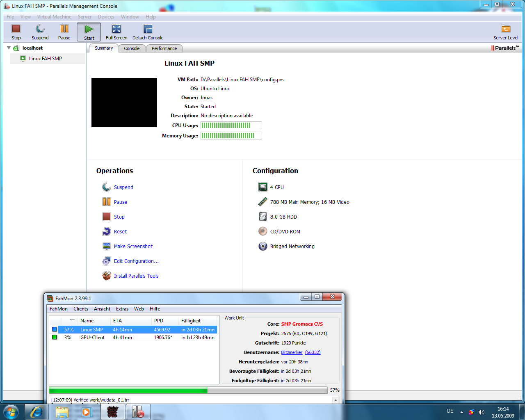Click the FahMon 57% progress bar

[188, 390]
